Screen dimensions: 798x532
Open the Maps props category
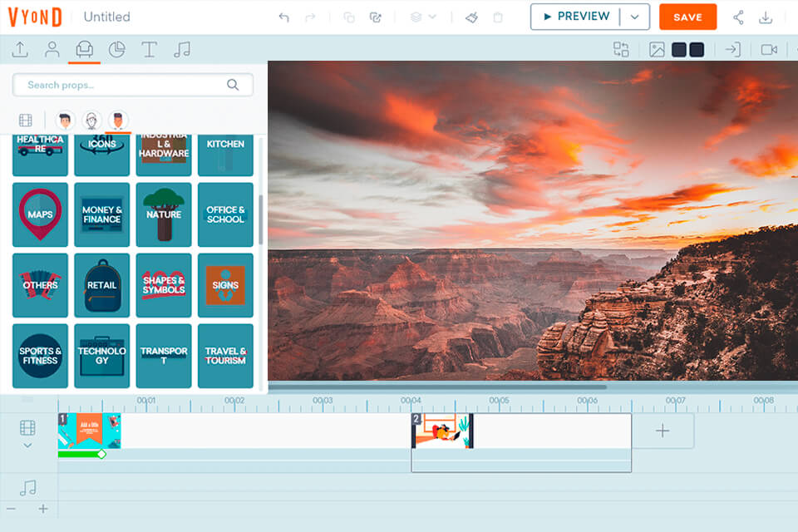(x=40, y=214)
